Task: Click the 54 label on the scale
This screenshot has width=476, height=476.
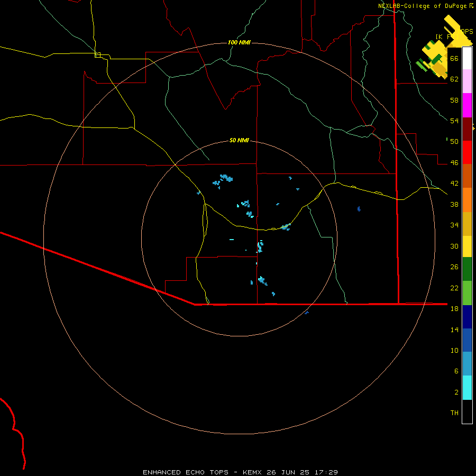Action: (x=454, y=121)
